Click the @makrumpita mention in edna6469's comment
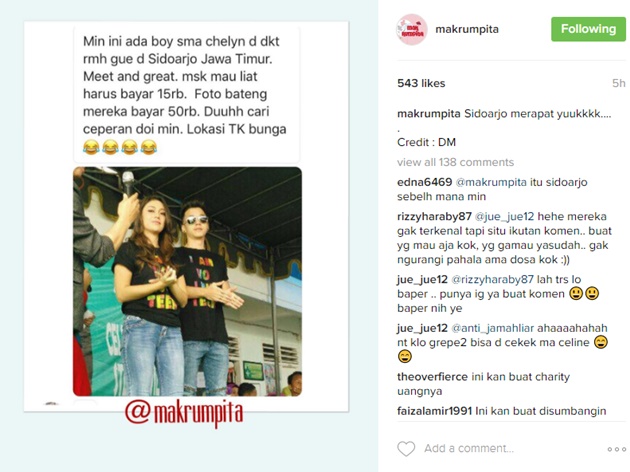 491,182
